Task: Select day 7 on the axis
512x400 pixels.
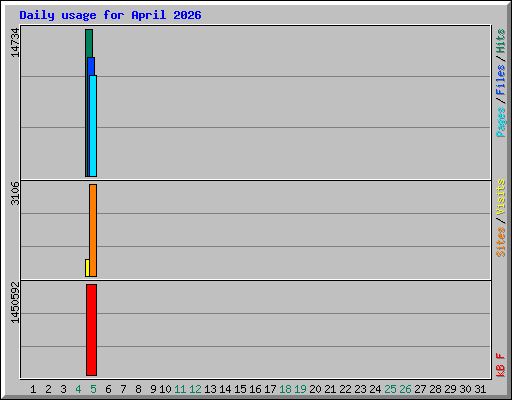Action: point(123,389)
